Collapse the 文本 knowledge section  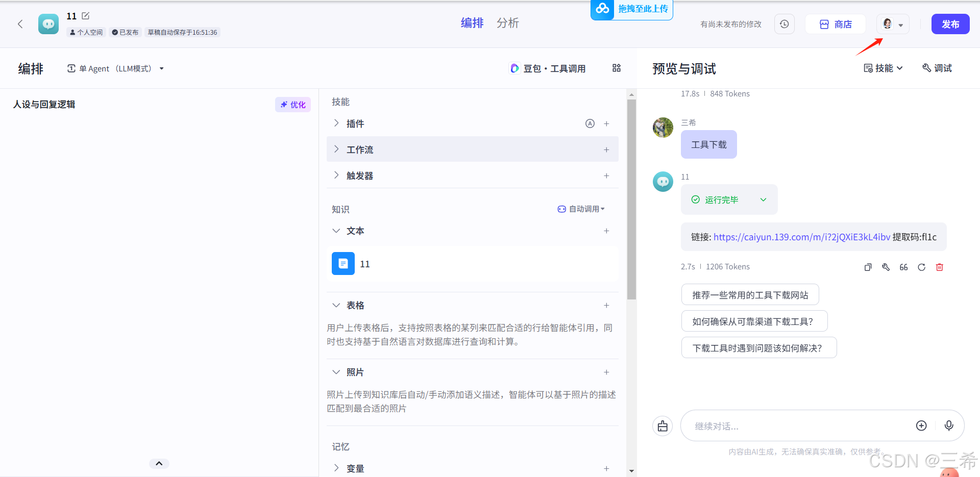(336, 231)
